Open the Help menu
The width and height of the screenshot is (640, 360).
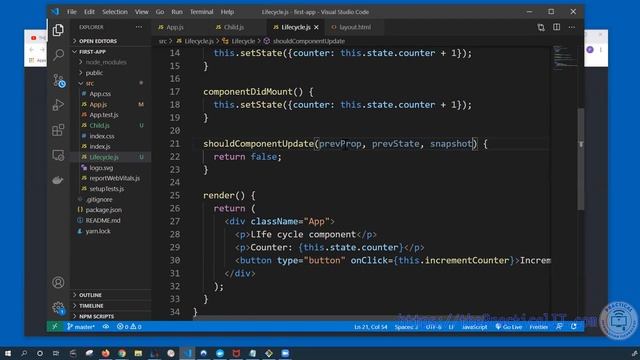coord(227,12)
